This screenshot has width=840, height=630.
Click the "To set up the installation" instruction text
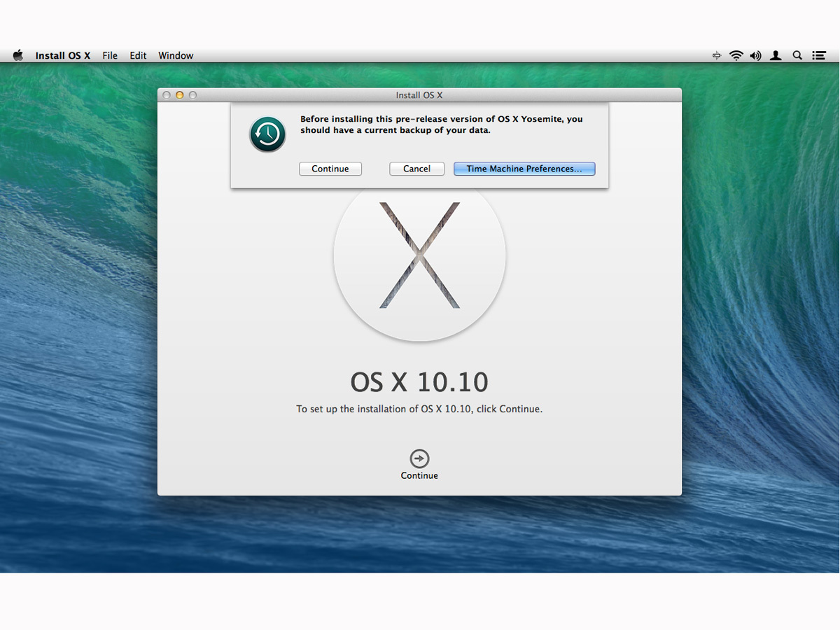[x=419, y=409]
